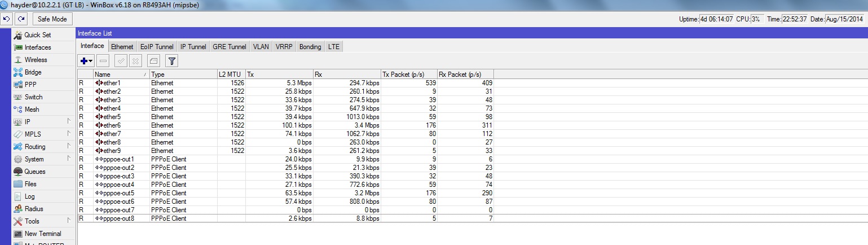
Task: Switch to the Bonding tab
Action: 310,47
